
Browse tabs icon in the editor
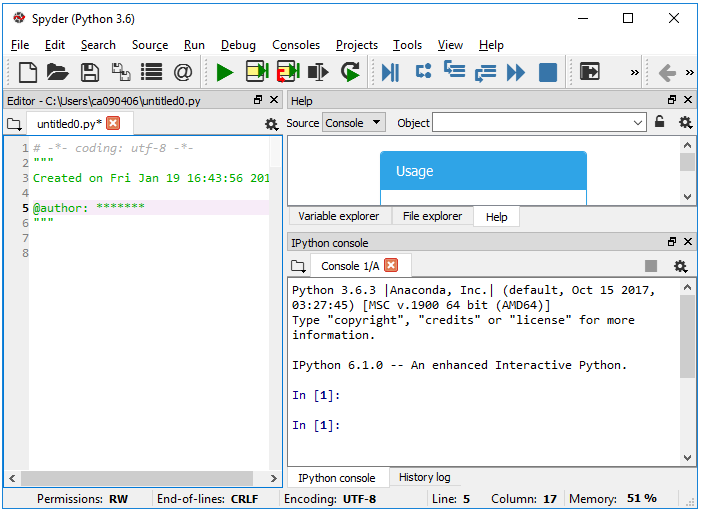(x=14, y=124)
